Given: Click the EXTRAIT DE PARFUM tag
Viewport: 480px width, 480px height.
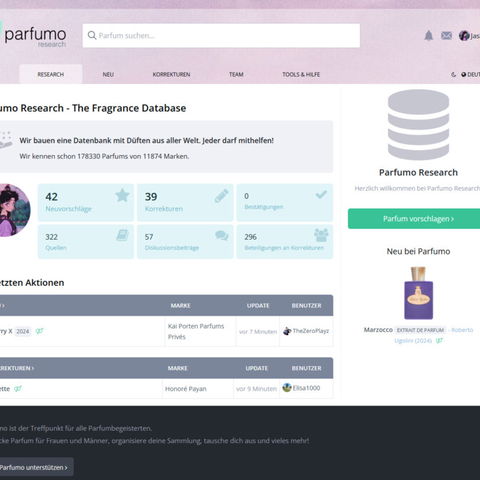Looking at the screenshot, I should [420, 330].
